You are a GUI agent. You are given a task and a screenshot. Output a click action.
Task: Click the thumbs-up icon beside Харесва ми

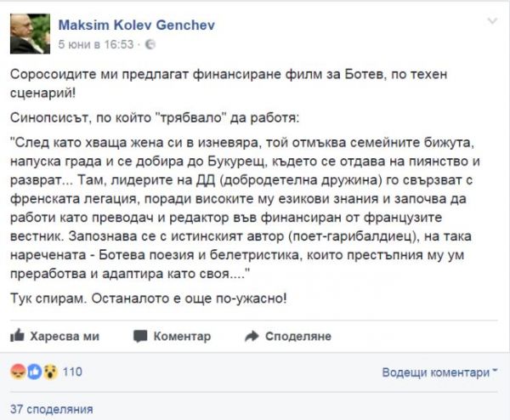click(17, 336)
